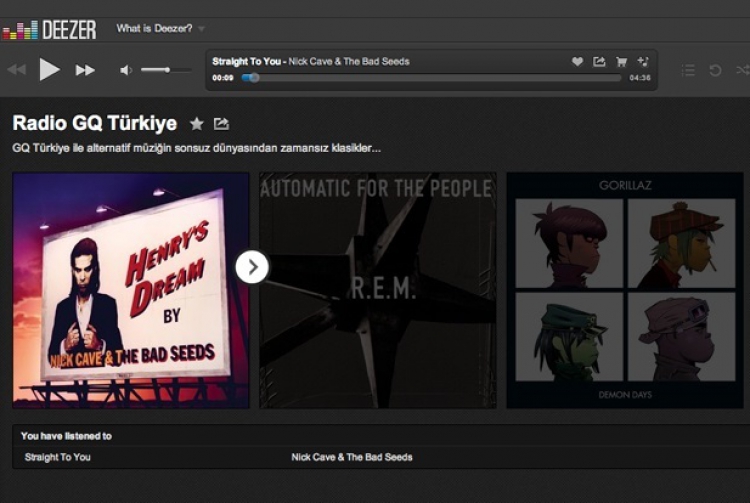Love the current track with heart icon
Image resolution: width=750 pixels, height=503 pixels.
pos(577,62)
